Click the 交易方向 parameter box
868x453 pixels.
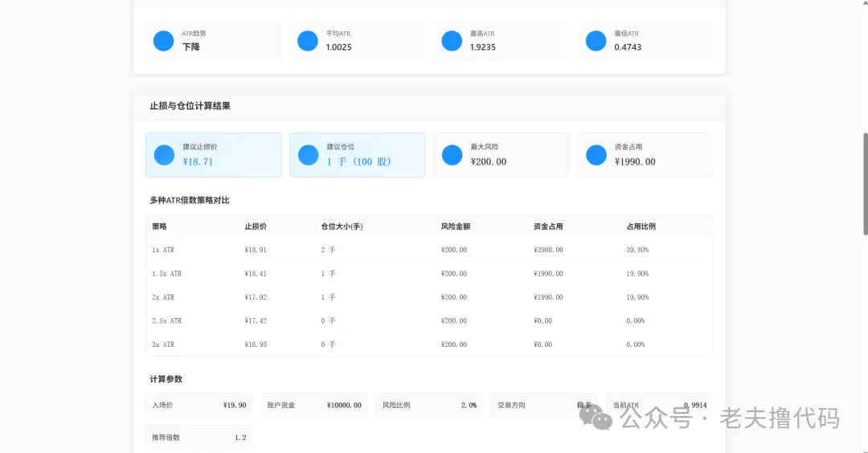pos(544,406)
